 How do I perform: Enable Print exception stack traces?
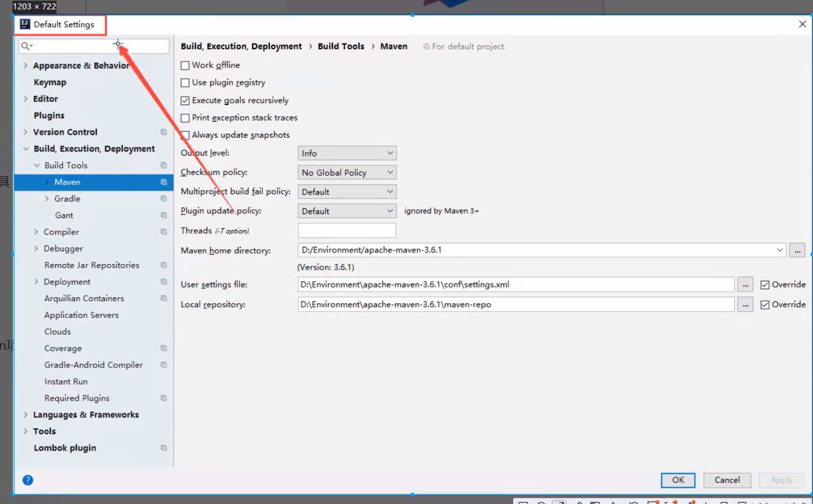[185, 118]
